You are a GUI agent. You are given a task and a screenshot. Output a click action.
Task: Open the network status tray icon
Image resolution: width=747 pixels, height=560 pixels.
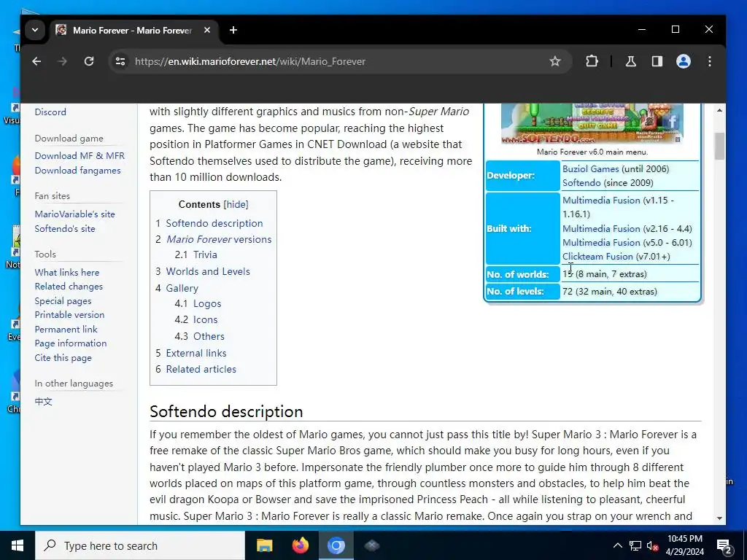635,545
